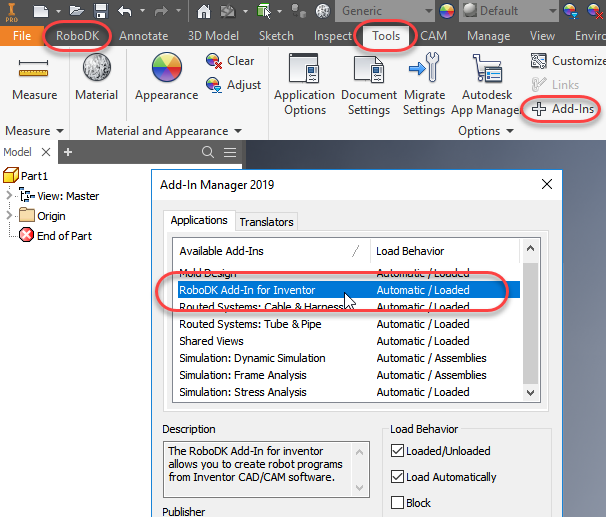606x517 pixels.
Task: Open the RoboDK ribbon tab
Action: tap(77, 36)
